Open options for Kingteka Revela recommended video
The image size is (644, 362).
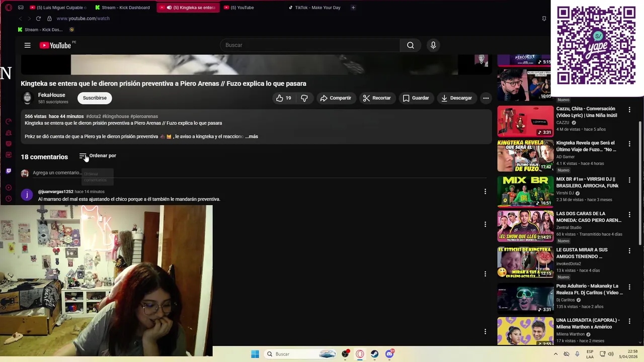point(629,144)
